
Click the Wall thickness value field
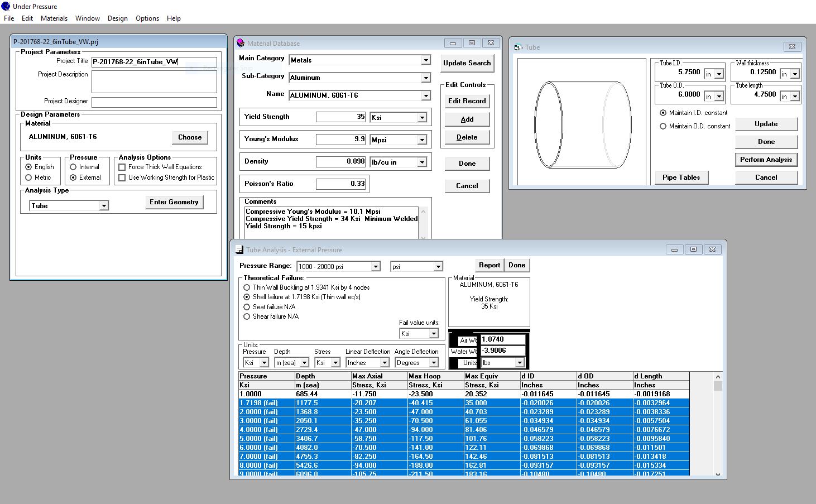(756, 72)
